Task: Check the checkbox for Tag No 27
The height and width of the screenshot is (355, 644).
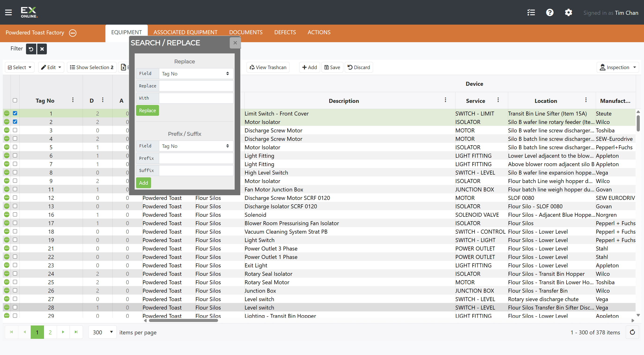Action: click(x=15, y=299)
